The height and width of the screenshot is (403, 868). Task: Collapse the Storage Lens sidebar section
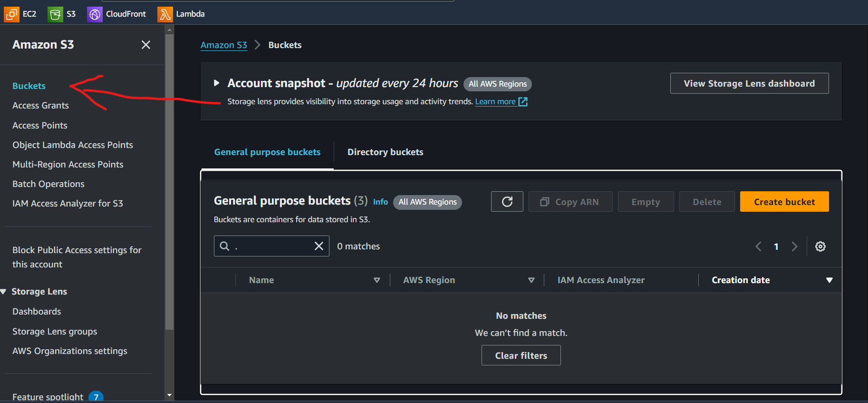pos(3,292)
